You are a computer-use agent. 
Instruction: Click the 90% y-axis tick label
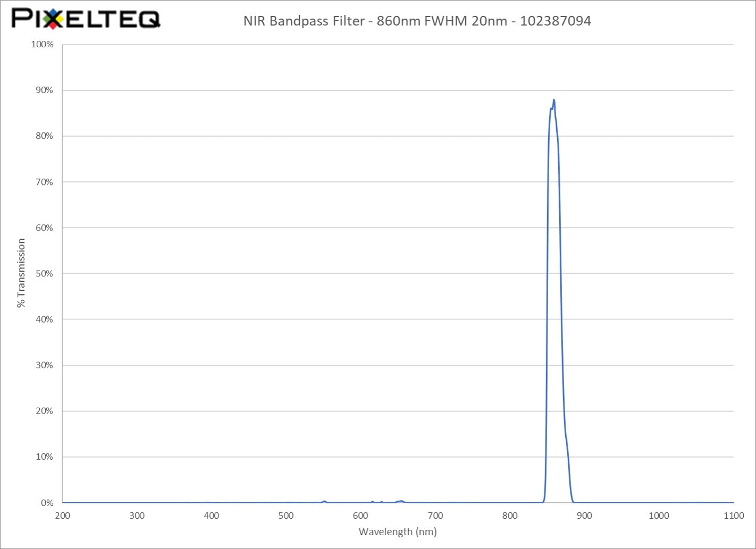point(44,90)
